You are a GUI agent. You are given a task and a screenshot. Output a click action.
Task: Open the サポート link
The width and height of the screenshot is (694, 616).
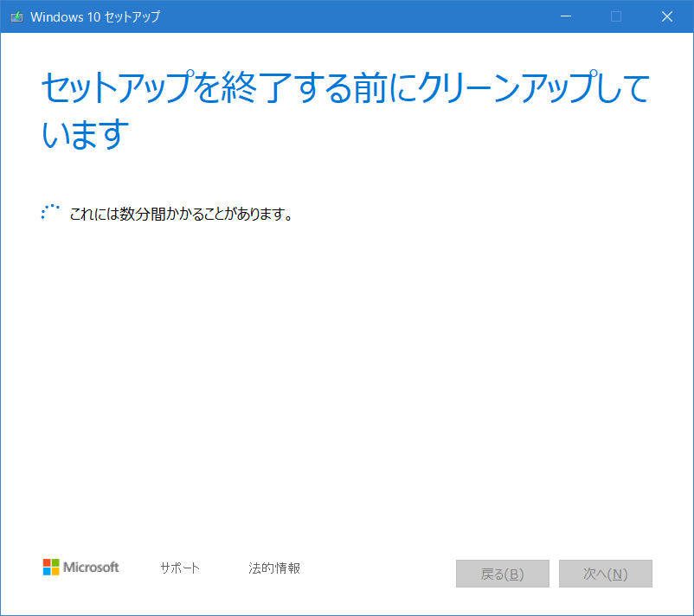[180, 568]
